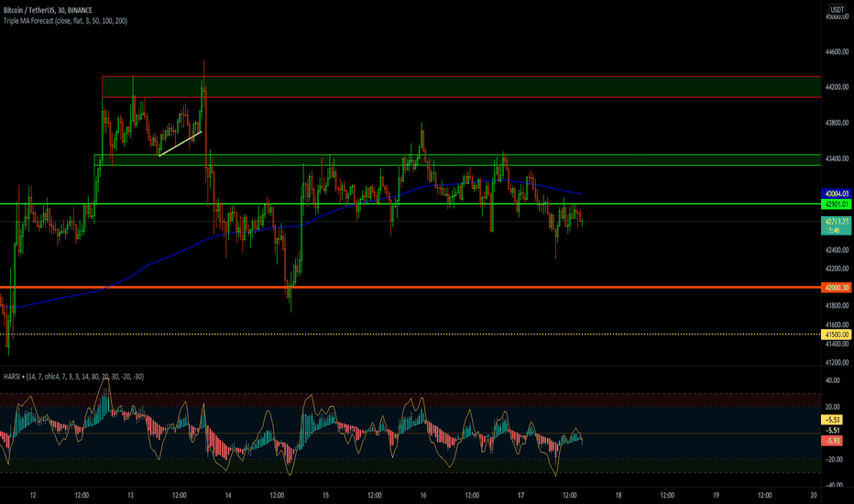Click the yellow -5.51 HARSI value label
This screenshot has height=504, width=854.
(x=832, y=420)
